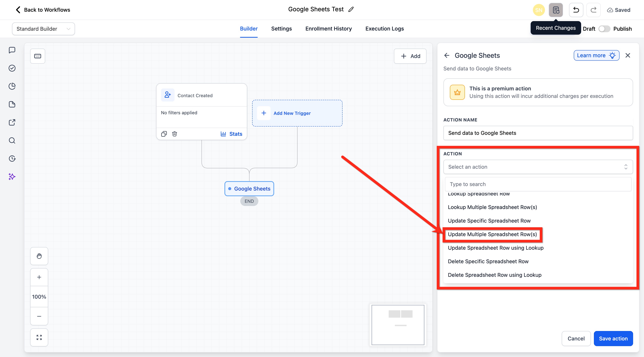The image size is (644, 357).
Task: Toggle the Draft/Publish switch
Action: point(604,29)
